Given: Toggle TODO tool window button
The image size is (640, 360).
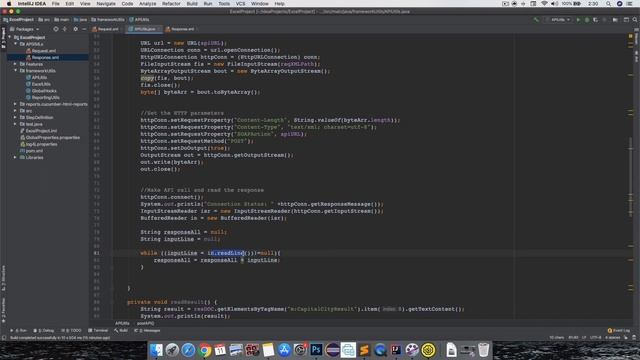Looking at the screenshot, I should click(71, 331).
